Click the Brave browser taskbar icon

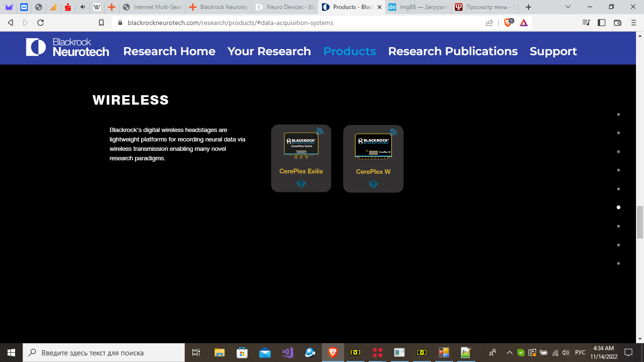tap(333, 353)
